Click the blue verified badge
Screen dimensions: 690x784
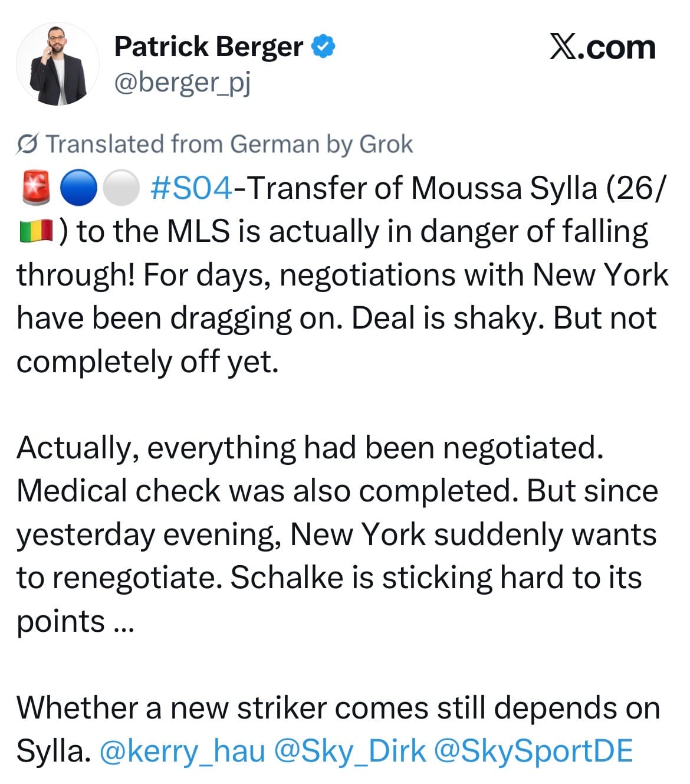[x=323, y=46]
